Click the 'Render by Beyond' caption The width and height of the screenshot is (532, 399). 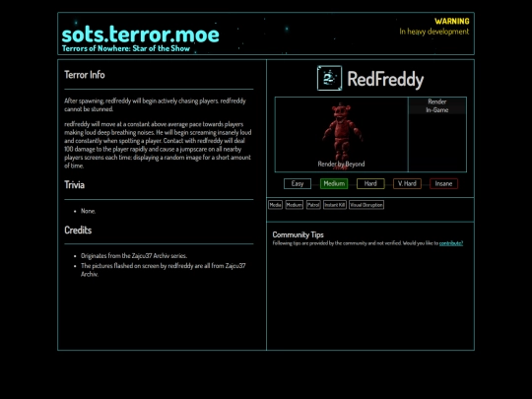point(341,164)
